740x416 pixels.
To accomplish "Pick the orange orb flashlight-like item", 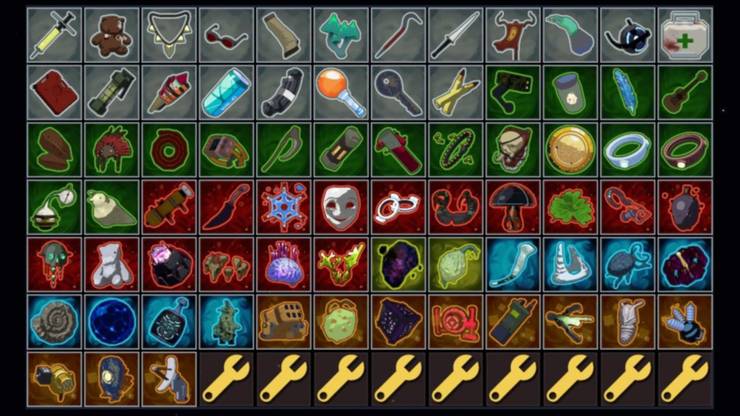I will point(341,92).
